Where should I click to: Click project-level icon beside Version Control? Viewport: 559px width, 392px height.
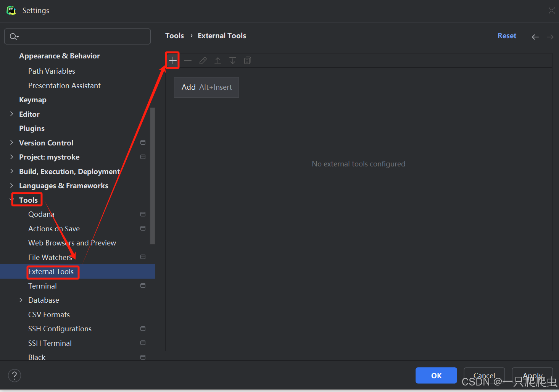[x=143, y=142]
